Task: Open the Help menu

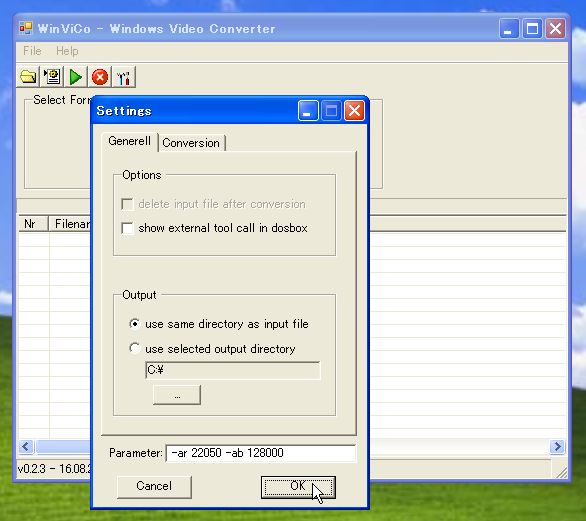Action: pyautogui.click(x=67, y=51)
